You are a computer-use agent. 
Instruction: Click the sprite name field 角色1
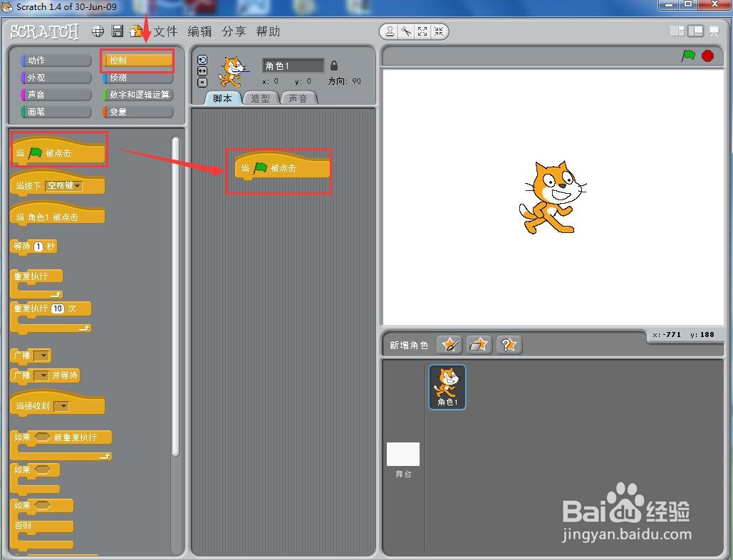tap(293, 66)
